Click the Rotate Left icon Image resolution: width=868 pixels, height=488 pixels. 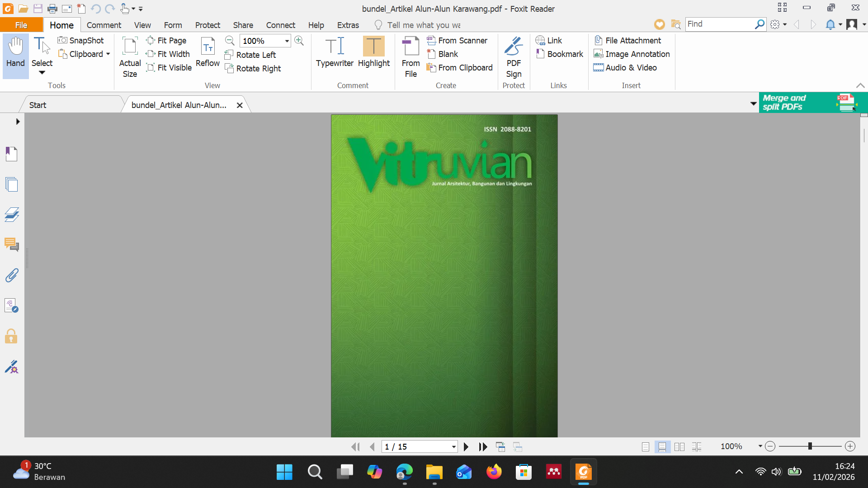(x=229, y=55)
